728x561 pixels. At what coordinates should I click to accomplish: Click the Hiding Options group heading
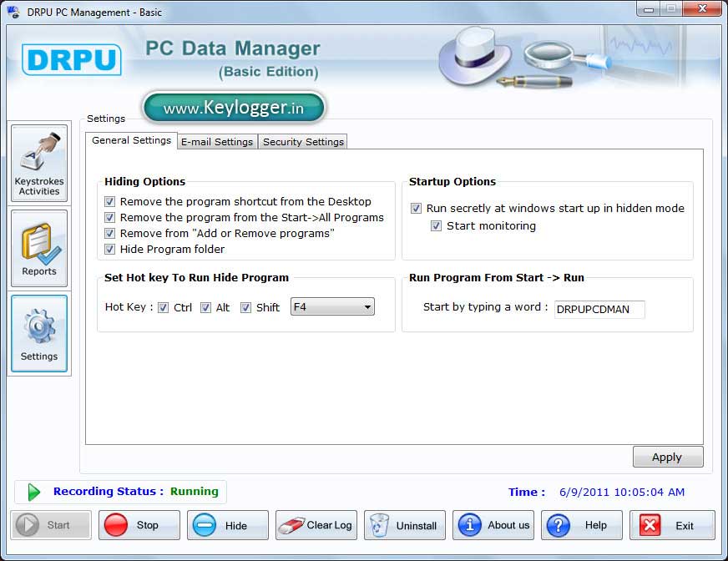coord(145,182)
